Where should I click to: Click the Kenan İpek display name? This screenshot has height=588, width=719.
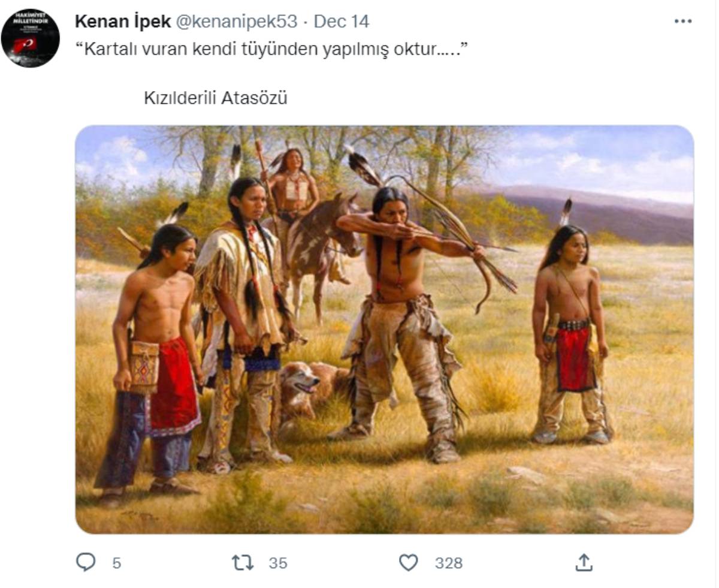point(122,22)
